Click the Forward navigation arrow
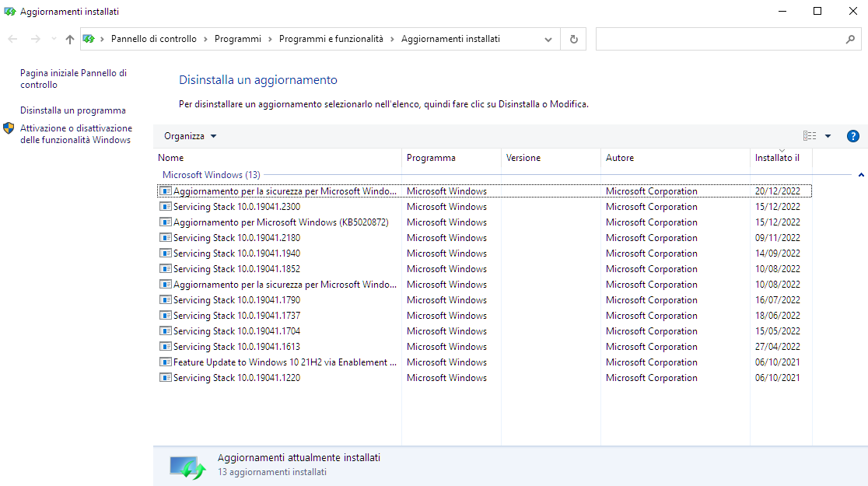 coord(36,39)
